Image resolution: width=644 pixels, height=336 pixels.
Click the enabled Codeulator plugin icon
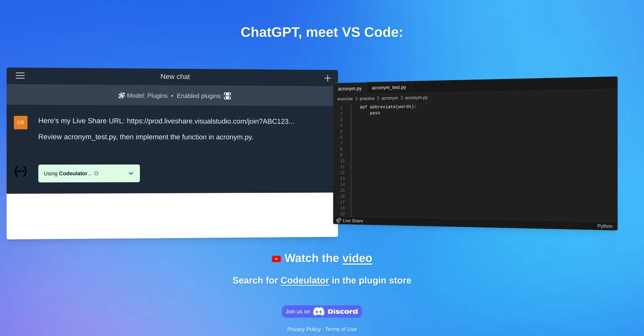(x=227, y=96)
